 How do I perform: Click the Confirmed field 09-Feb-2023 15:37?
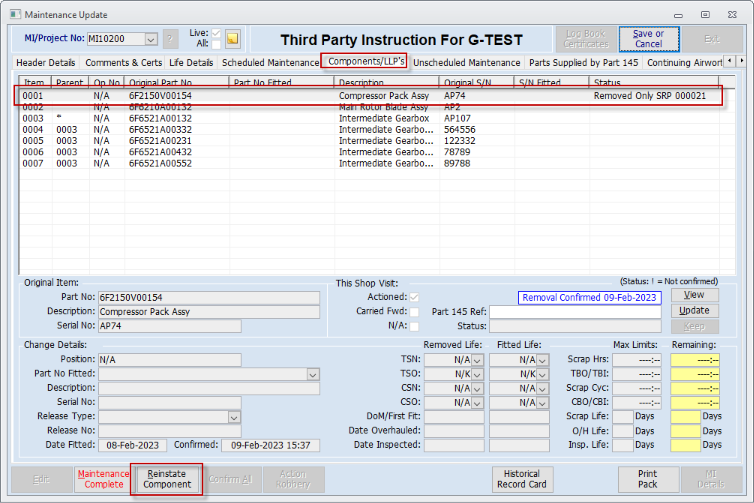(x=270, y=445)
